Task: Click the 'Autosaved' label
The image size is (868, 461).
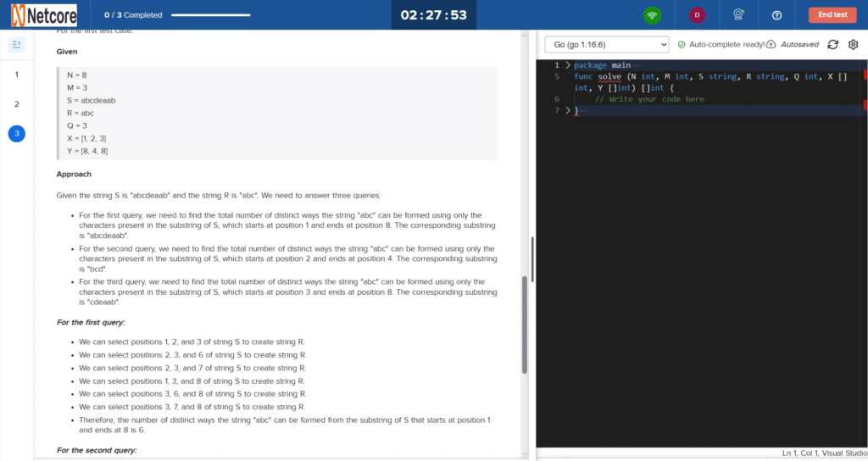Action: [799, 44]
